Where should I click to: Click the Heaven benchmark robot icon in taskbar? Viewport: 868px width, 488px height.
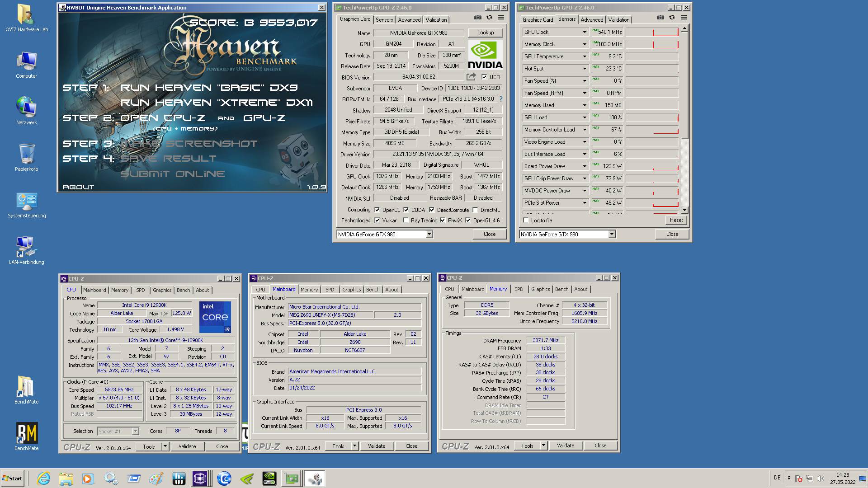pyautogui.click(x=314, y=479)
